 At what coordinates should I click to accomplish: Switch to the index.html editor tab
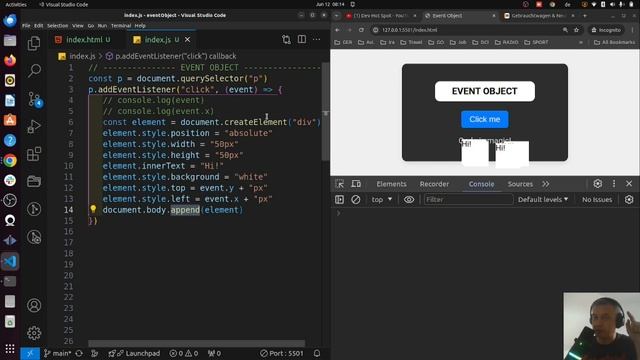tap(83, 40)
